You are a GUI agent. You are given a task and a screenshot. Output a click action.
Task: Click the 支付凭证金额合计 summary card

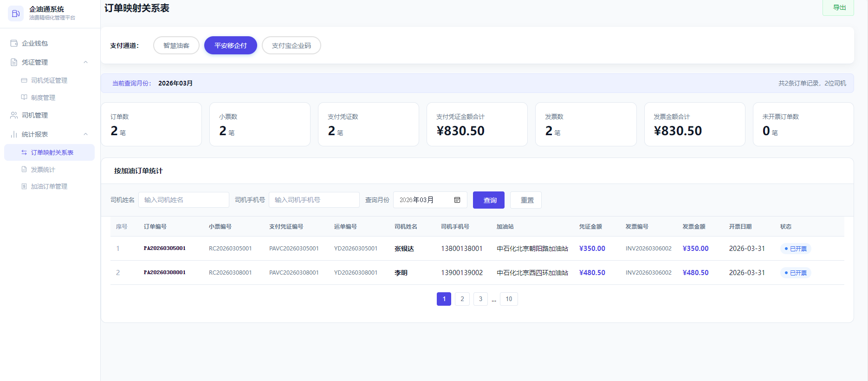coord(477,125)
